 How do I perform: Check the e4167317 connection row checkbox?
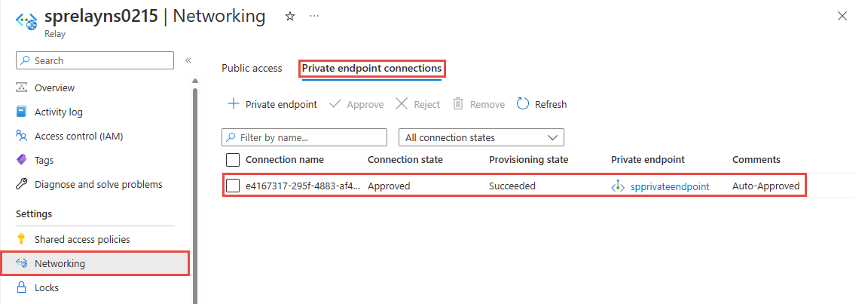point(233,186)
